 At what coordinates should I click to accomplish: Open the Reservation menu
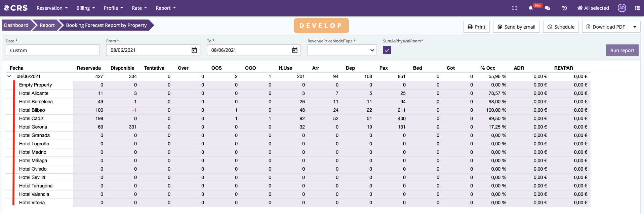coord(52,8)
